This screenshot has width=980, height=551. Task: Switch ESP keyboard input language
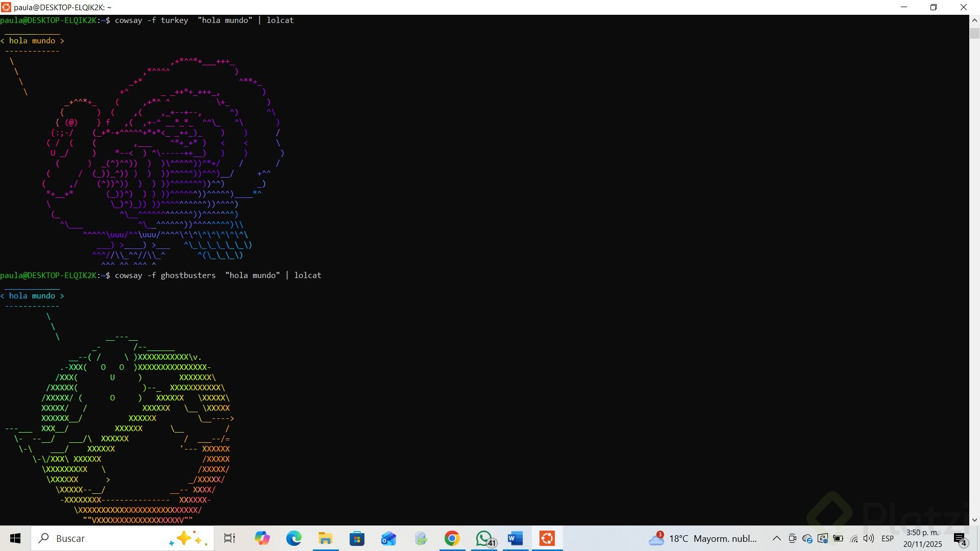click(888, 538)
